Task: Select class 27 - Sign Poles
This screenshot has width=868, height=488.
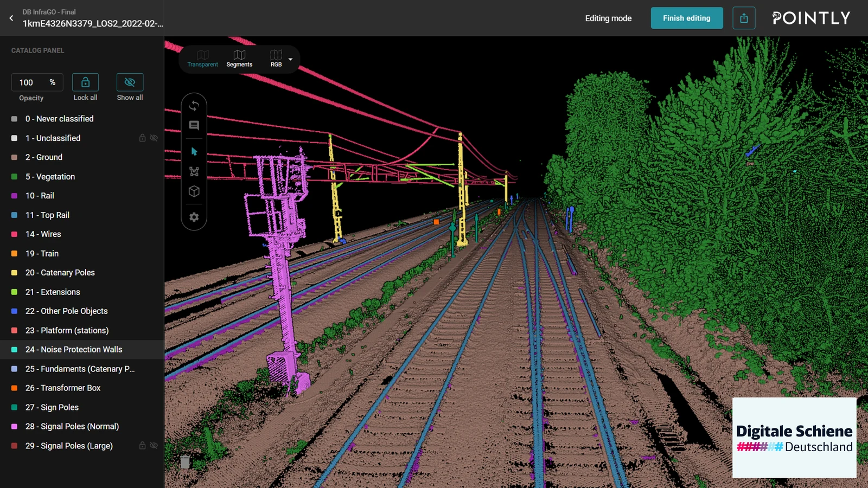Action: (x=82, y=408)
